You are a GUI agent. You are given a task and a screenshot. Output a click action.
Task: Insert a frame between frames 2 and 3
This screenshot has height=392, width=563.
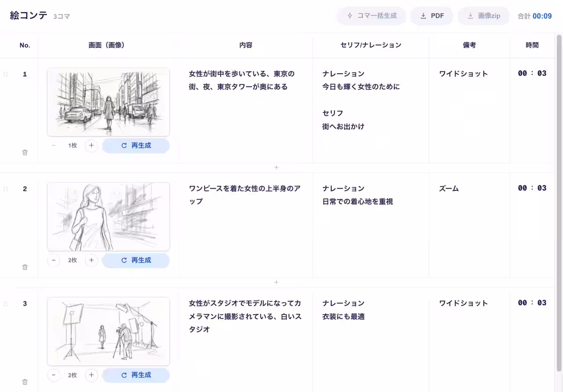[276, 282]
